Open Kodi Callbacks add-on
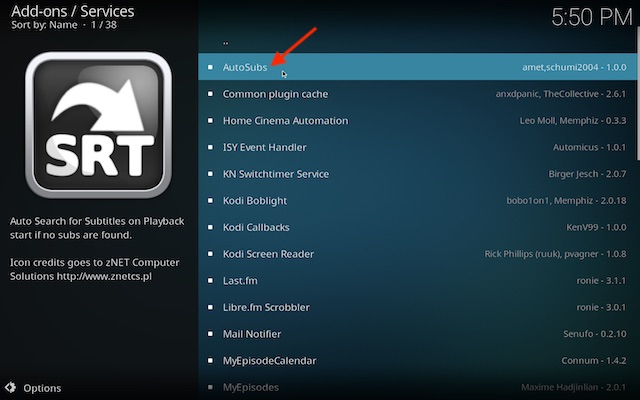Viewport: 640px width, 400px height. pyautogui.click(x=417, y=227)
